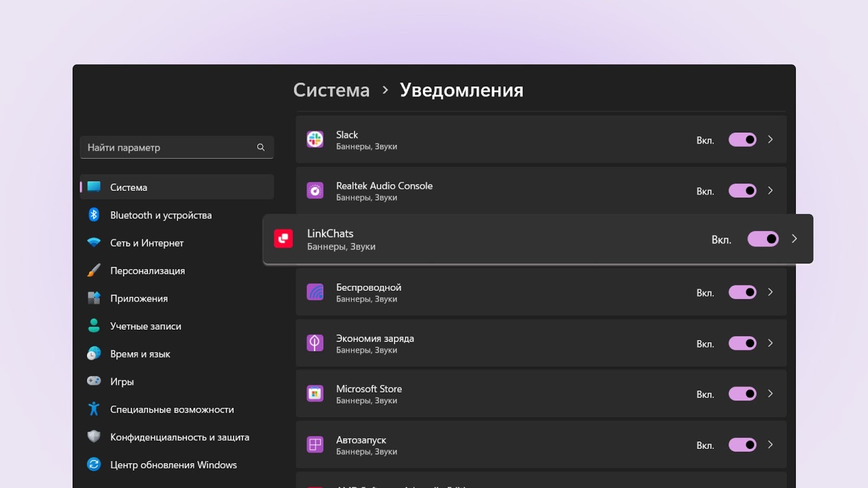The image size is (868, 488).
Task: Click the Slack app icon
Action: pos(315,139)
